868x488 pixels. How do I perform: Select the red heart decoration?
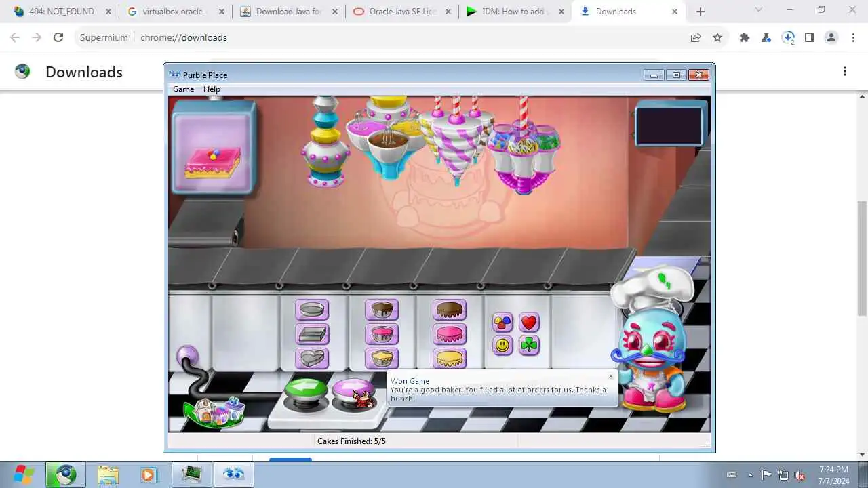[529, 323]
